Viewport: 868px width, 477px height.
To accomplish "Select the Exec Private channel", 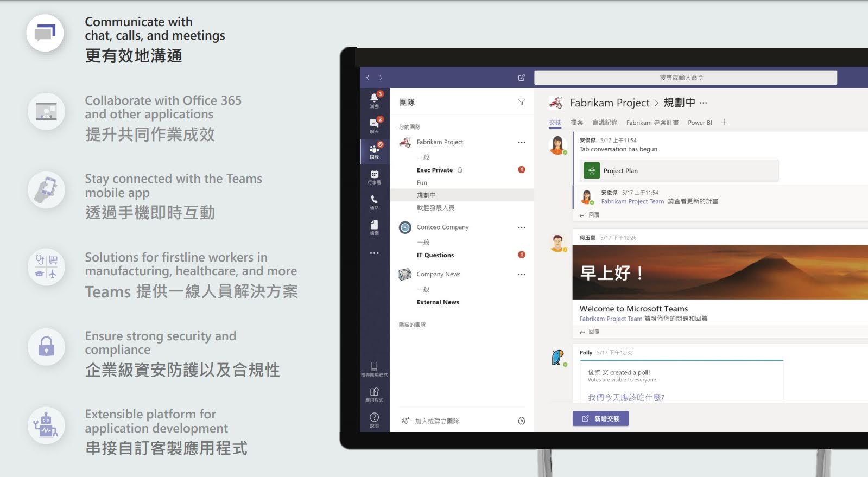I will [435, 170].
